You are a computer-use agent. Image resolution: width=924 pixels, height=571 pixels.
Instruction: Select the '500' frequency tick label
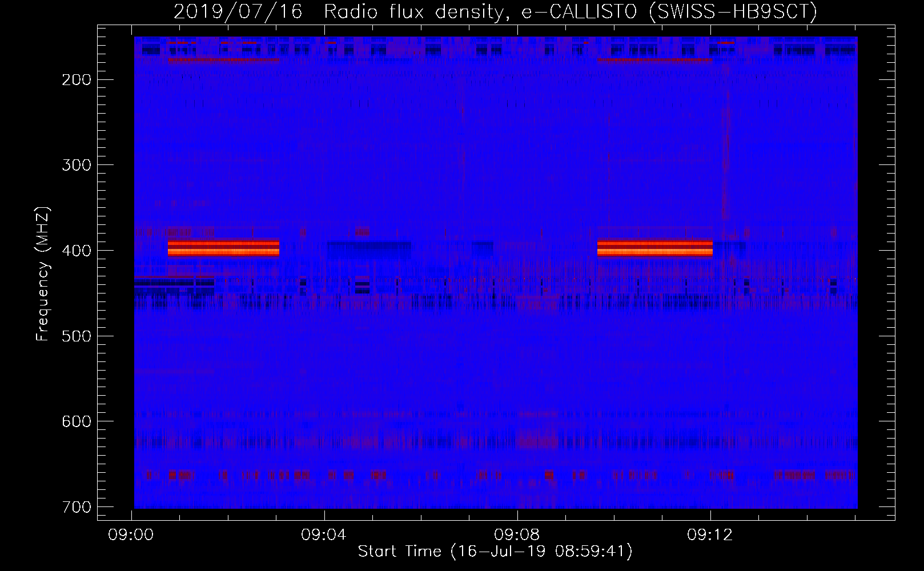[76, 336]
